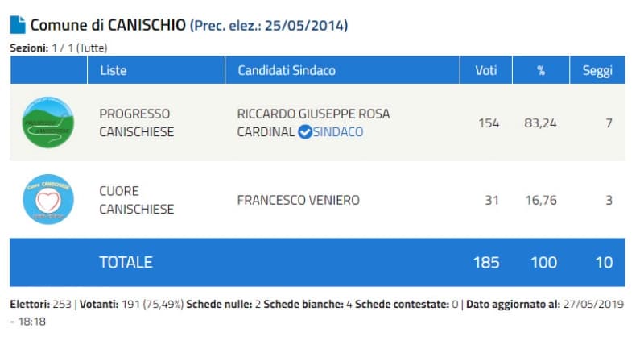The image size is (644, 349).
Task: Click the Cuore Canischiese heart logo
Action: point(47,199)
